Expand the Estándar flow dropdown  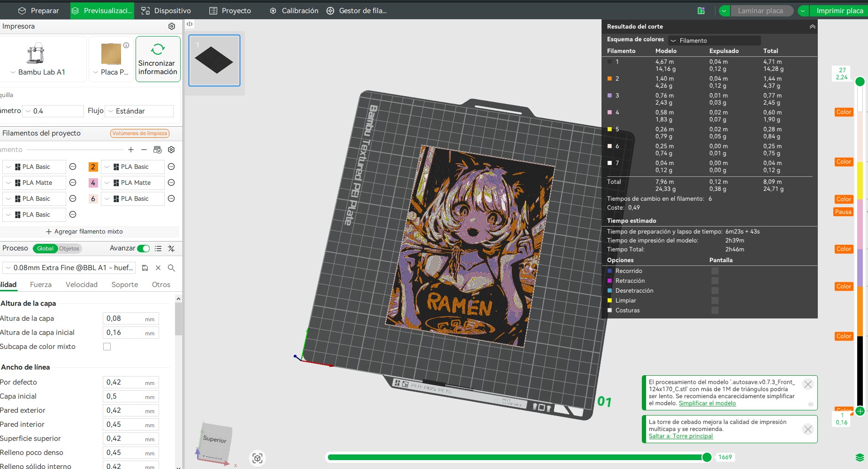(x=139, y=111)
